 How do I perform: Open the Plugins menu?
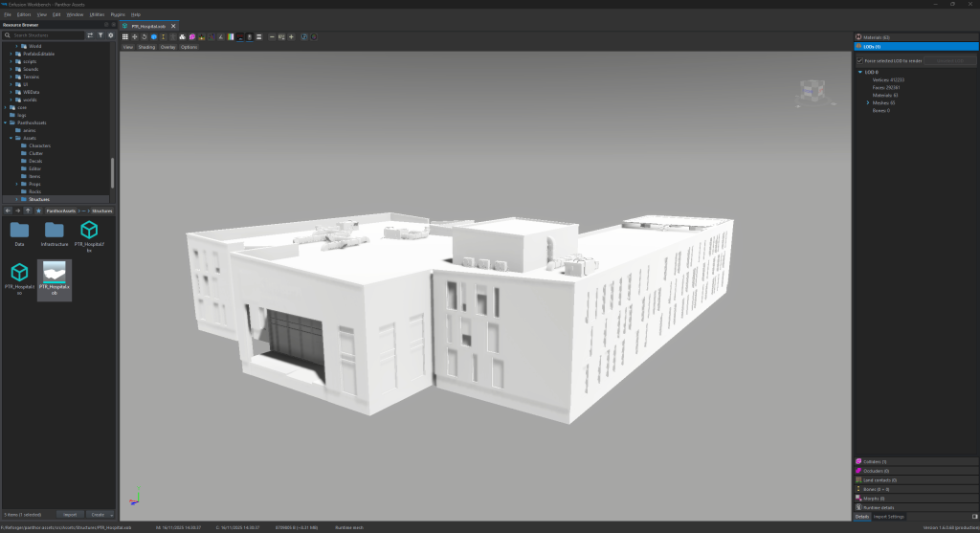pos(117,14)
